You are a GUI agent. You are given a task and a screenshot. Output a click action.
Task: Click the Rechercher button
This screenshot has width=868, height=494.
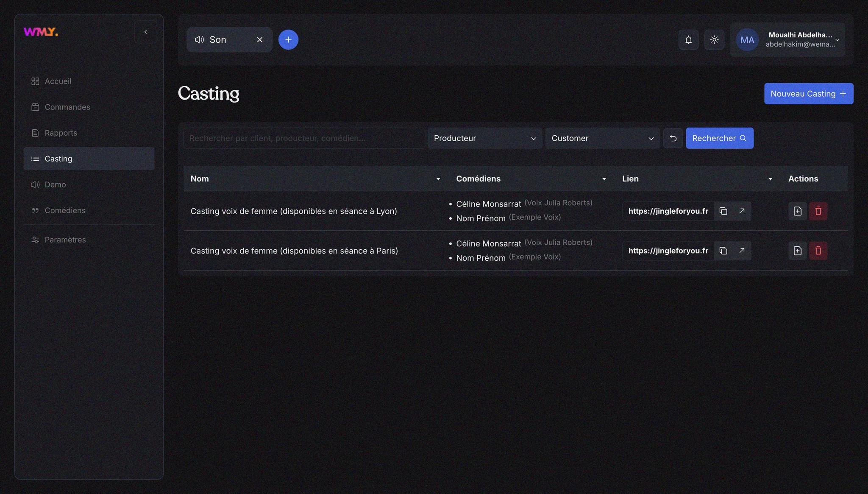click(x=719, y=138)
